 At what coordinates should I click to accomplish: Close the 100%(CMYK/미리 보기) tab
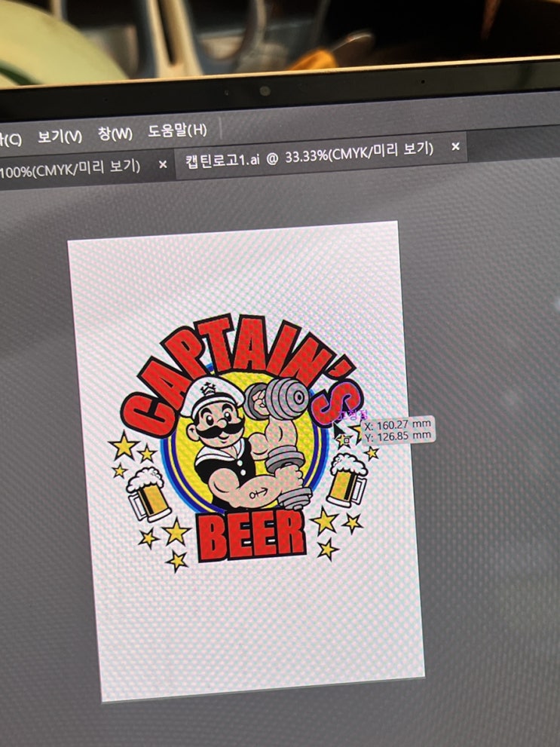point(163,164)
